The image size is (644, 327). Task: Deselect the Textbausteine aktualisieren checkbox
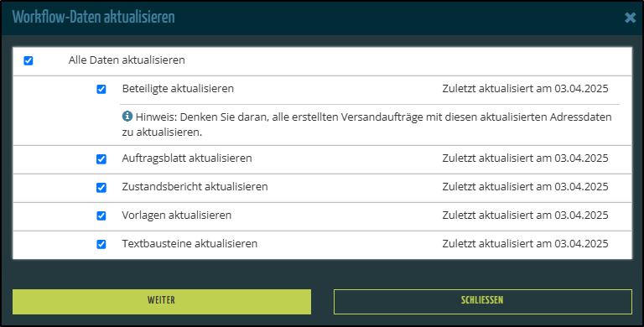tap(101, 245)
